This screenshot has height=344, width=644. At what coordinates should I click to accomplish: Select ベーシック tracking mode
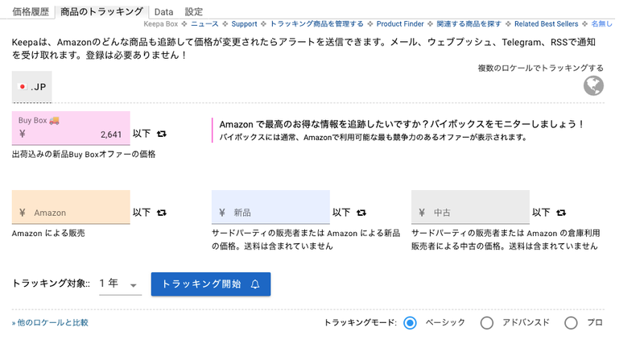tap(410, 323)
